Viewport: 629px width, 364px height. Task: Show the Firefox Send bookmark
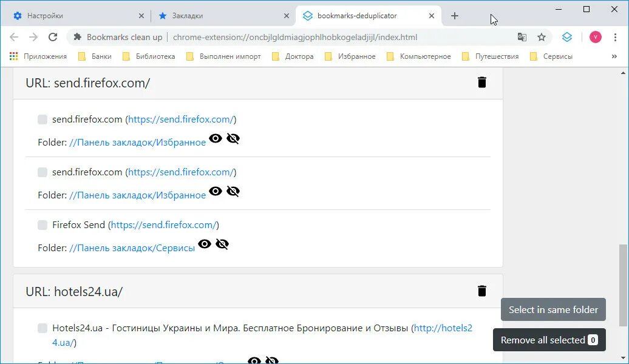click(x=205, y=243)
